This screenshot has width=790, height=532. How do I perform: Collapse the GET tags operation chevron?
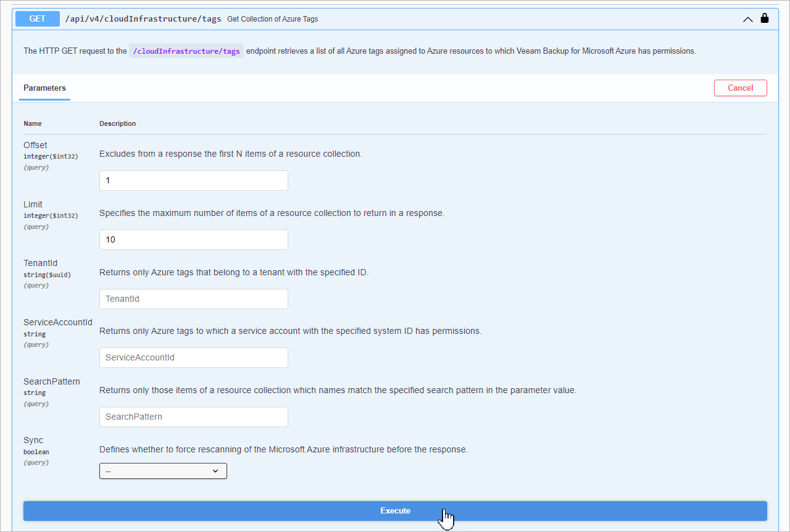pos(748,19)
